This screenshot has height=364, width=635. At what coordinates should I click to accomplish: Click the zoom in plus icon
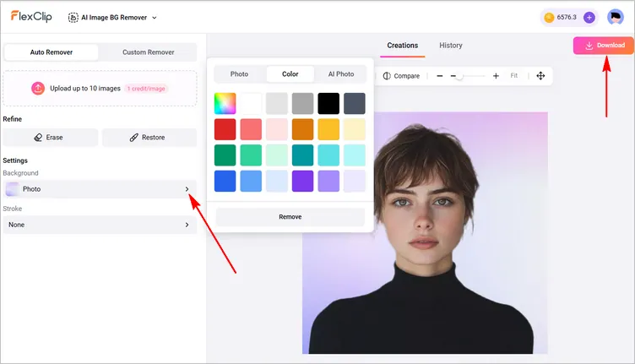(x=496, y=76)
